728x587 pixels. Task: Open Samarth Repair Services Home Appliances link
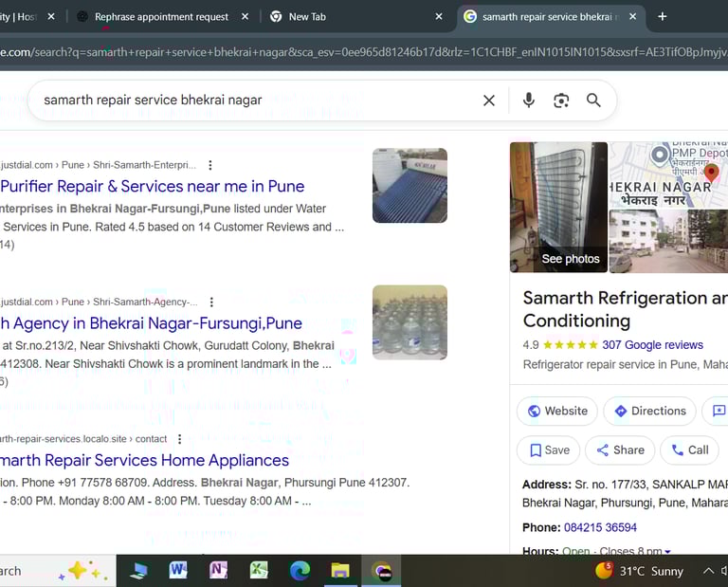(x=144, y=460)
